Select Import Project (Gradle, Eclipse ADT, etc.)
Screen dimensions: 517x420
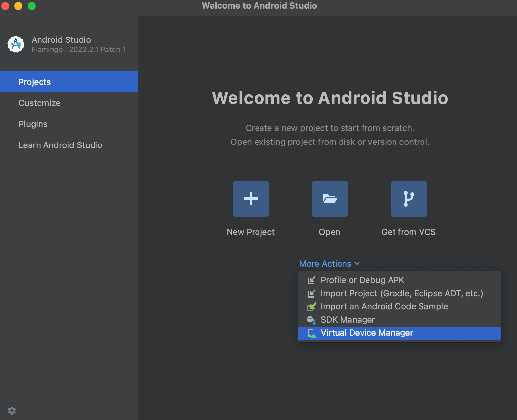point(399,293)
